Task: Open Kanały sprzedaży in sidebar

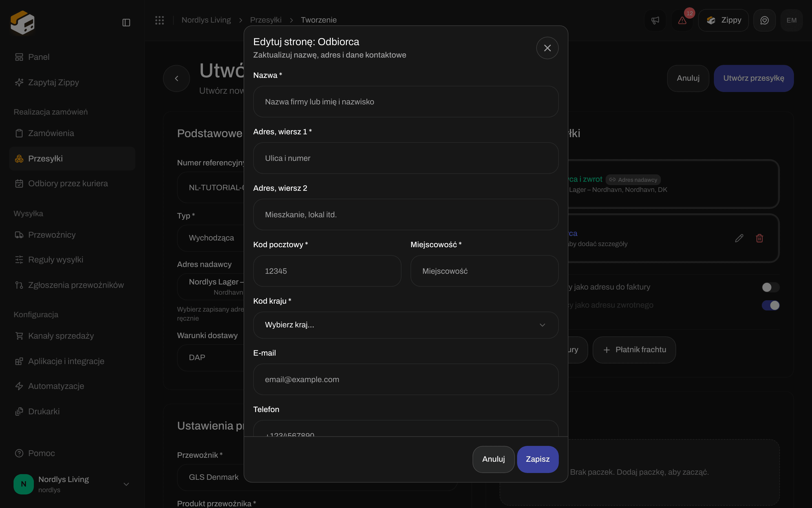Action: click(72, 336)
